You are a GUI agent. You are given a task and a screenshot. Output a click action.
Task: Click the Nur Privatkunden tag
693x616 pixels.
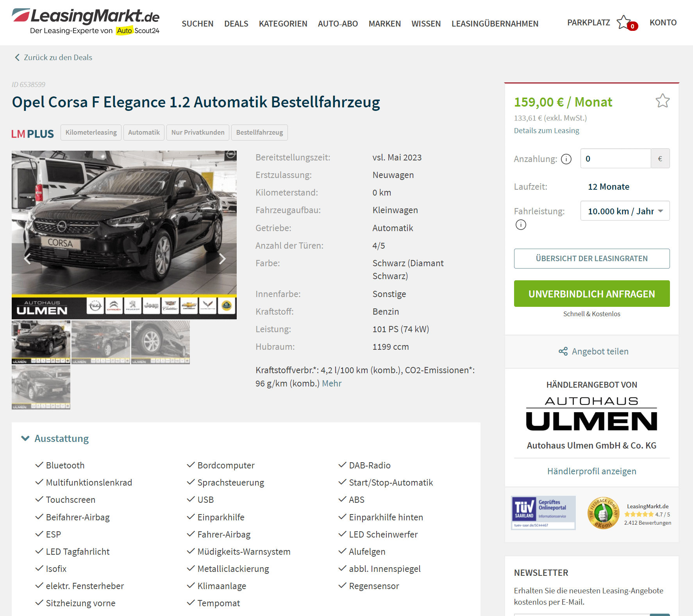point(198,132)
